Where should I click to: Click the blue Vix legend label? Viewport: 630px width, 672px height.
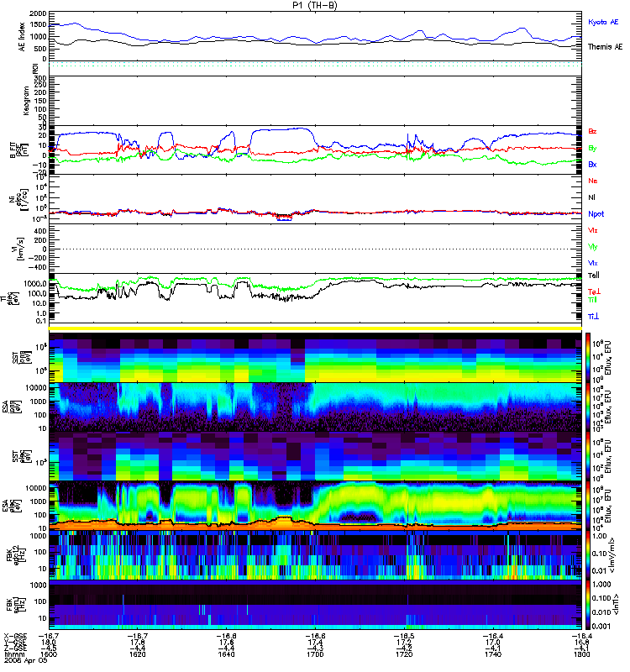coord(592,263)
